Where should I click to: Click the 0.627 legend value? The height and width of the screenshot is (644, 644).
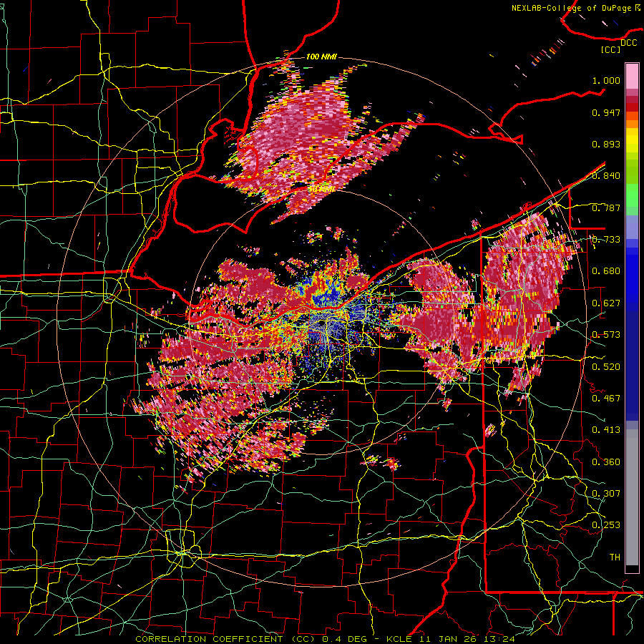[x=606, y=303]
